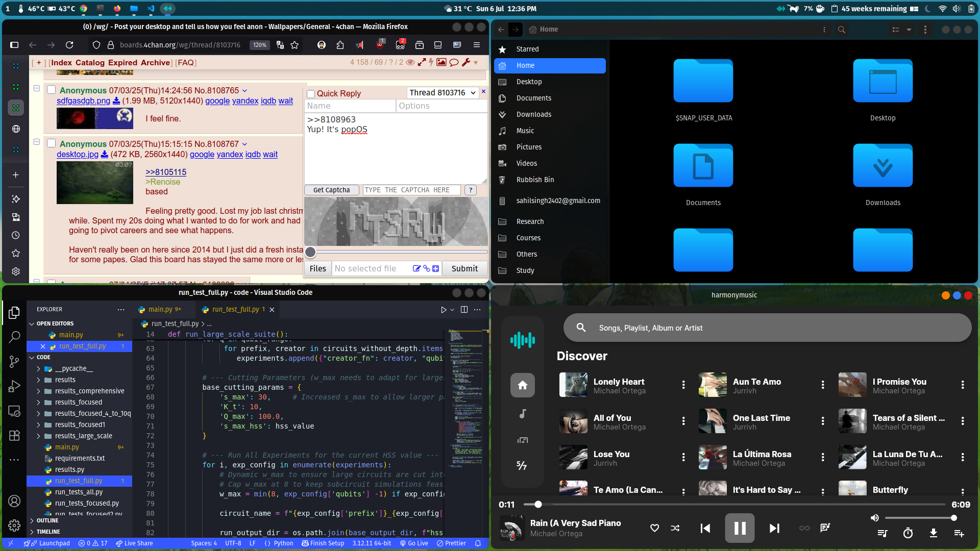Select the run_test_full.py editor tab
The width and height of the screenshot is (980, 551).
235,309
